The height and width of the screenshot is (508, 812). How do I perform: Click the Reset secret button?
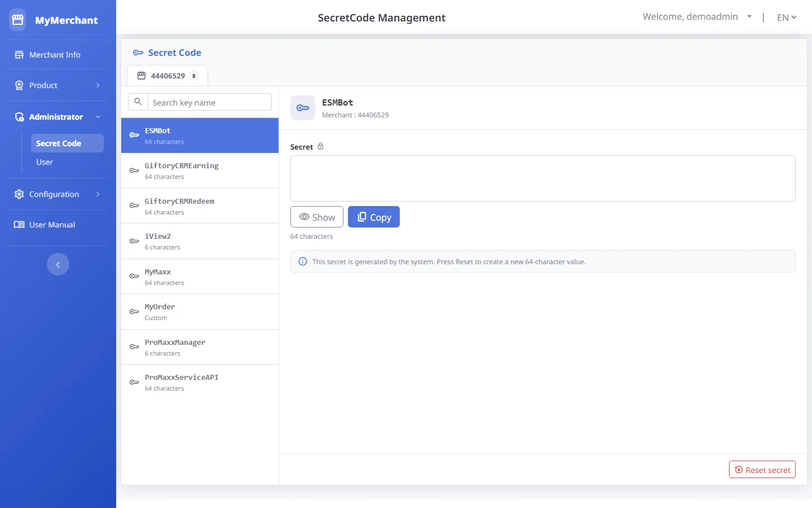click(762, 470)
